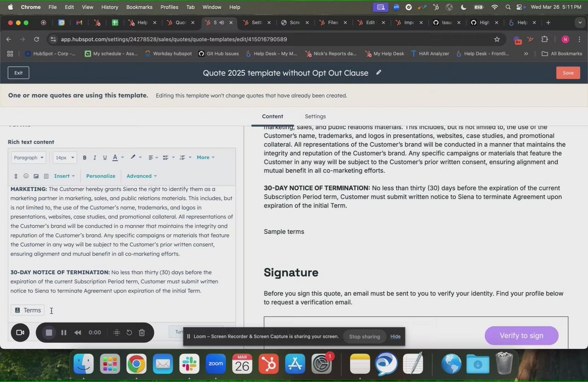Screen dimensions: 588x382
Task: Insert a snippet using the document icon
Action: pyautogui.click(x=46, y=176)
